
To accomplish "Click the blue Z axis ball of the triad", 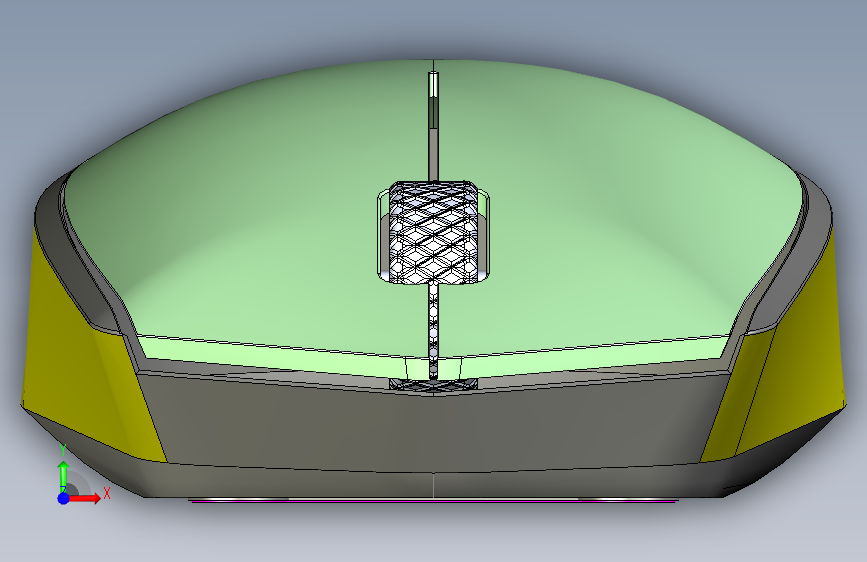I will click(x=64, y=498).
